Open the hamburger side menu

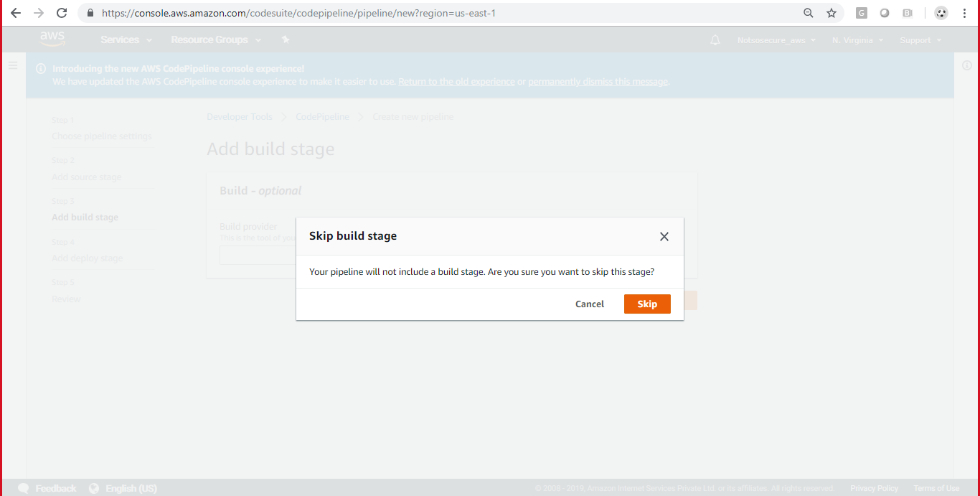click(x=12, y=65)
